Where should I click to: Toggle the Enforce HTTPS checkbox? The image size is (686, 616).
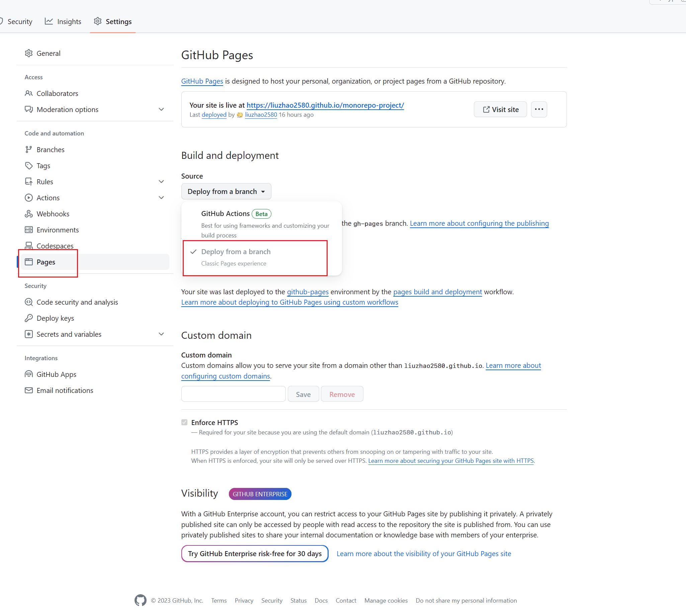point(184,422)
